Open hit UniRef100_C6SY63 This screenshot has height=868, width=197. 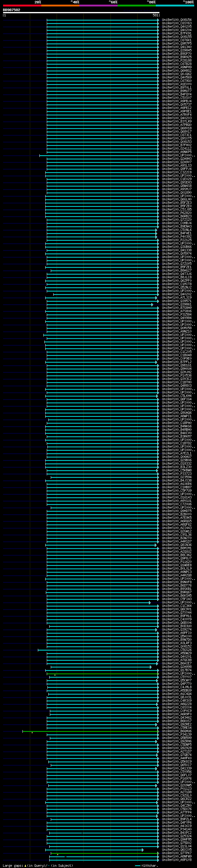(x=177, y=23)
